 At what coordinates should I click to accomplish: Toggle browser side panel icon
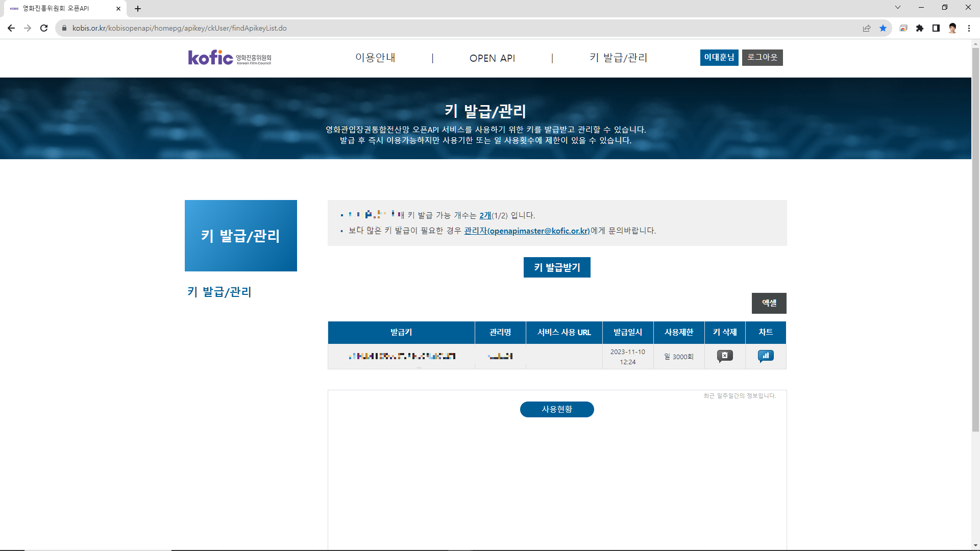(x=936, y=28)
